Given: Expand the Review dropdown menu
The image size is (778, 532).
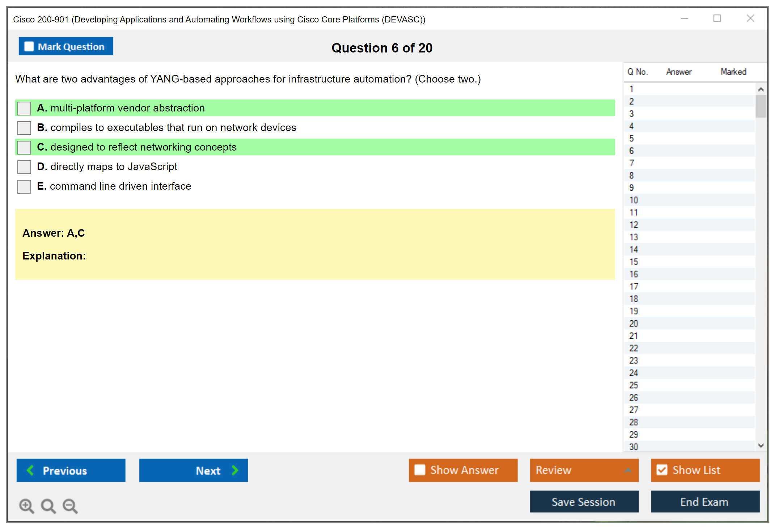Looking at the screenshot, I should pyautogui.click(x=628, y=470).
